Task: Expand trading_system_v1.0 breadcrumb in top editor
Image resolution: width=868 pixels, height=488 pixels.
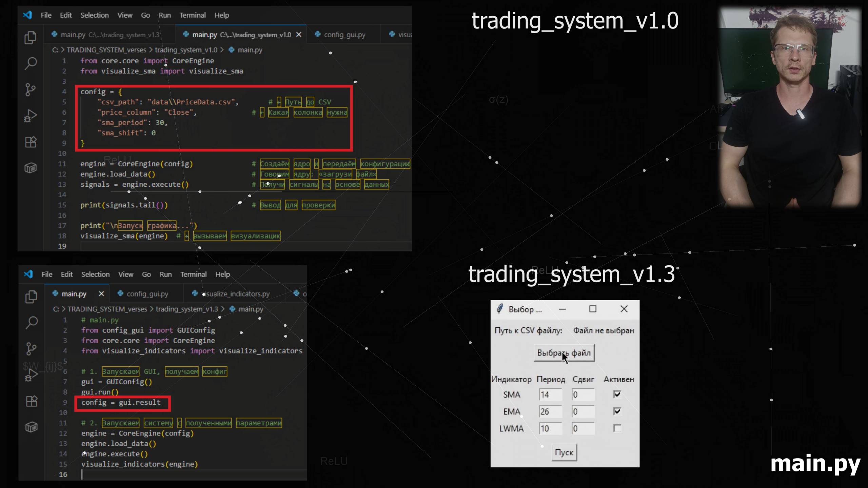Action: tap(186, 50)
